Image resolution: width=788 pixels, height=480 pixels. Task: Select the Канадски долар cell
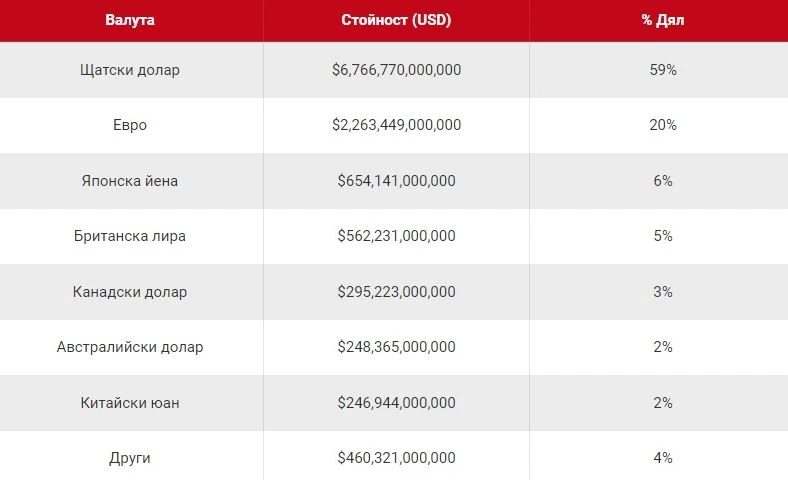click(x=130, y=292)
